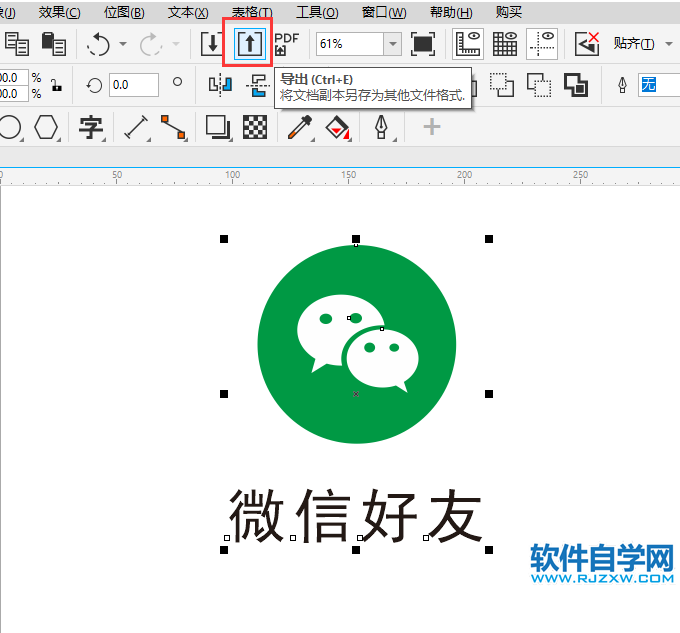Screen dimensions: 680x633
Task: Open the 窗口(W) menu
Action: [384, 13]
